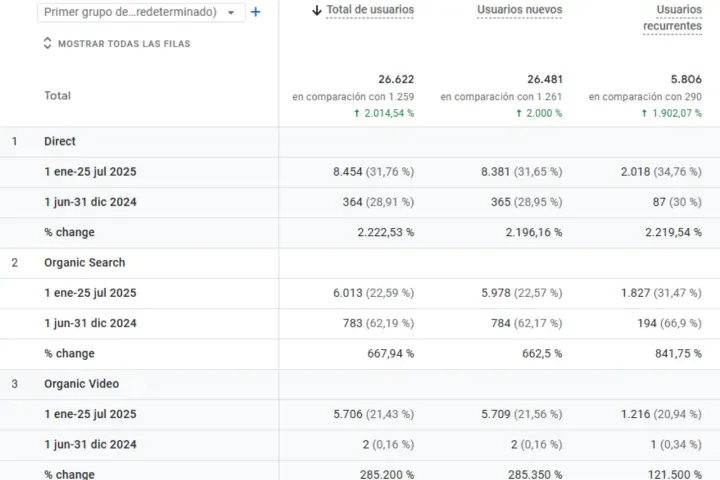Click the returning users total 5.806

point(686,79)
